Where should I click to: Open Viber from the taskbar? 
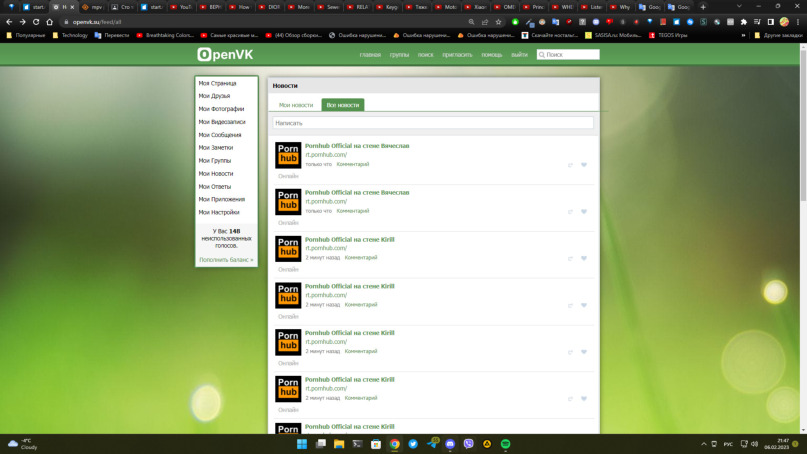coord(468,444)
